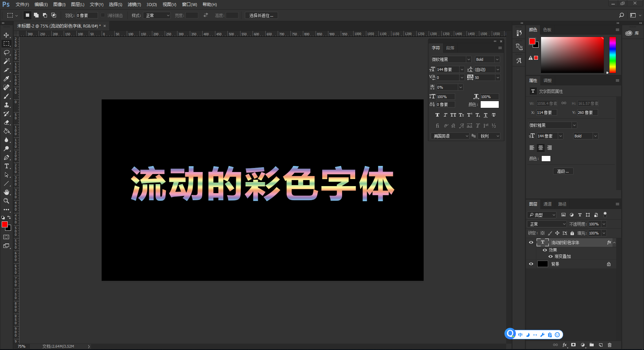This screenshot has height=350, width=644.
Task: Select the Horizontal Type tool
Action: (x=6, y=166)
